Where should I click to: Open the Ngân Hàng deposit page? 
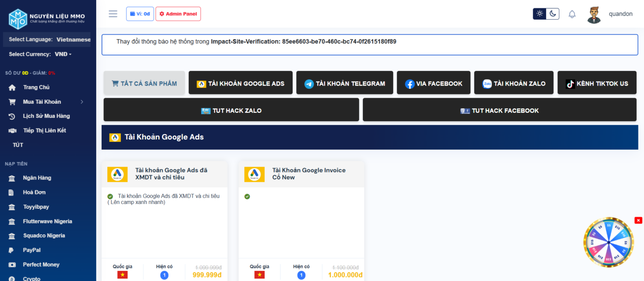pos(37,178)
